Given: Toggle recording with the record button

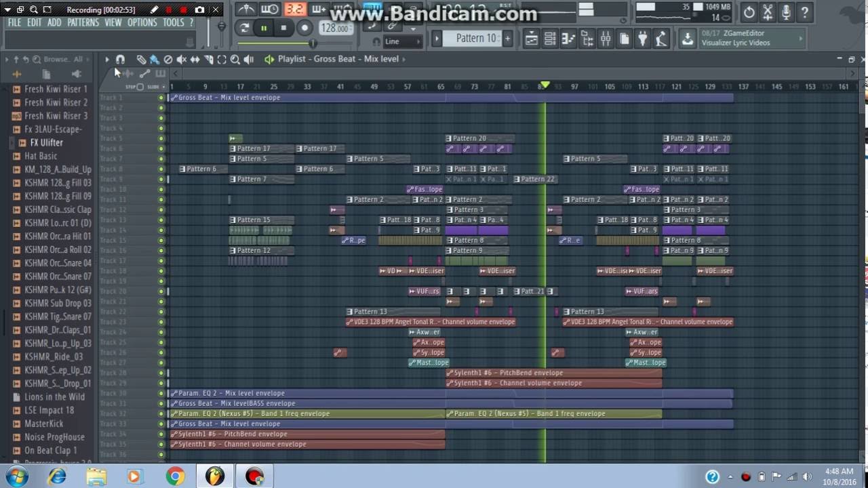Looking at the screenshot, I should (x=305, y=28).
